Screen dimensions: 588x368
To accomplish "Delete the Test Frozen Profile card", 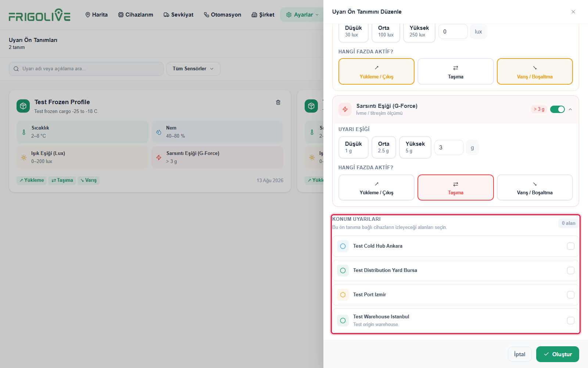I will click(278, 102).
